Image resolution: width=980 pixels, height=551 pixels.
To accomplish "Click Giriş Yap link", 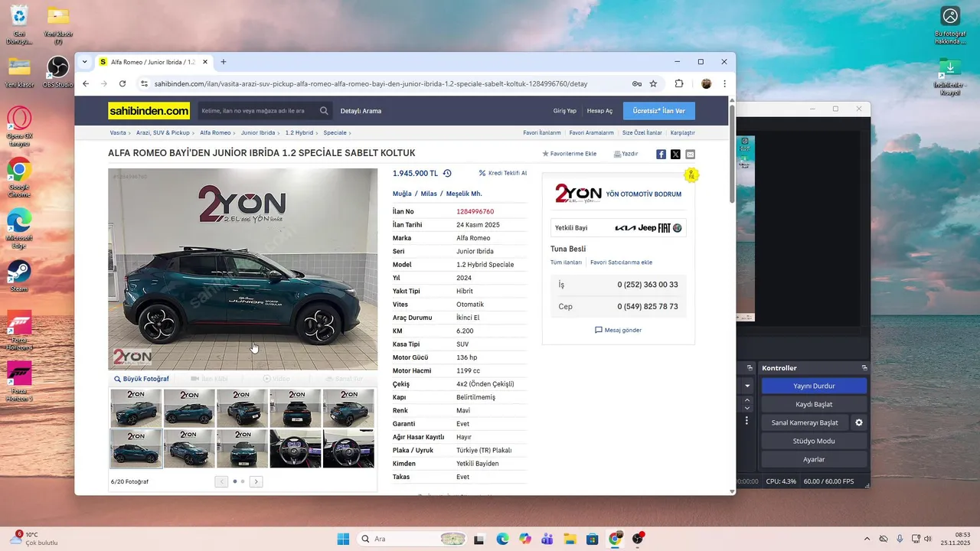I will click(x=565, y=111).
